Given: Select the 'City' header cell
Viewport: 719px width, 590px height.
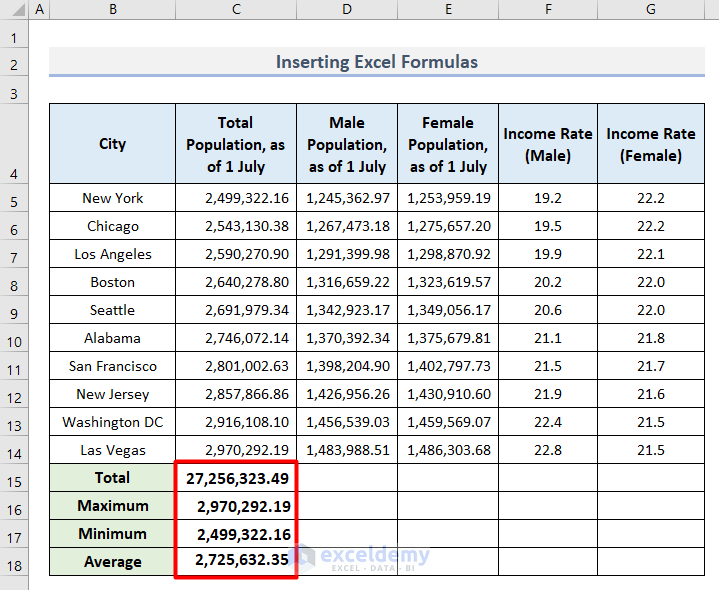Looking at the screenshot, I should coord(112,144).
